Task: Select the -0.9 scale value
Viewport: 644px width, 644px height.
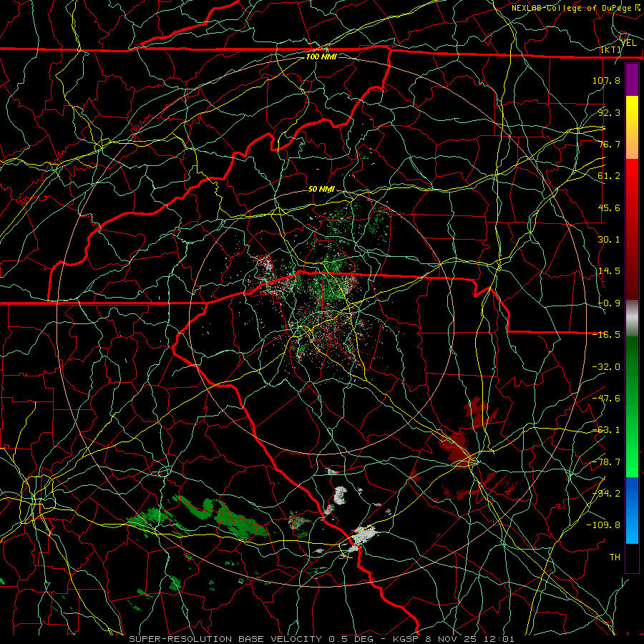Action: (x=609, y=303)
